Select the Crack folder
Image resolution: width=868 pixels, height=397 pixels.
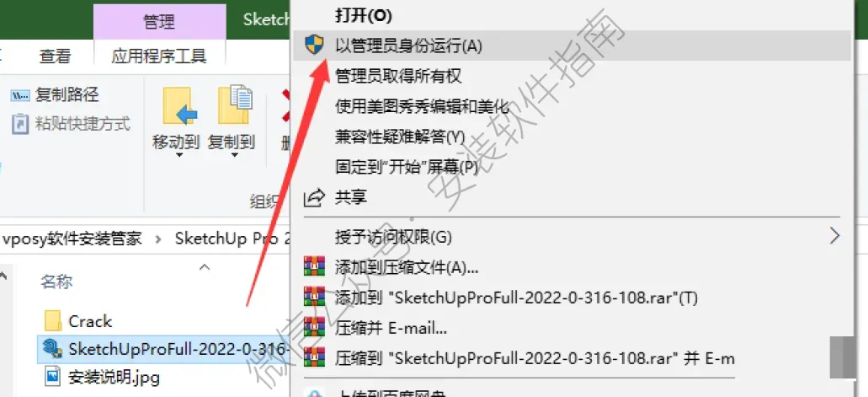click(78, 321)
